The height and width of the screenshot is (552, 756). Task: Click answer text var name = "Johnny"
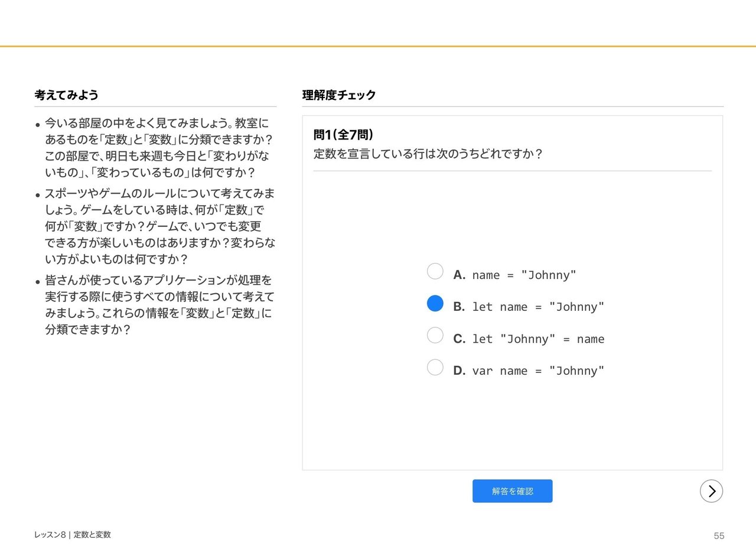538,371
